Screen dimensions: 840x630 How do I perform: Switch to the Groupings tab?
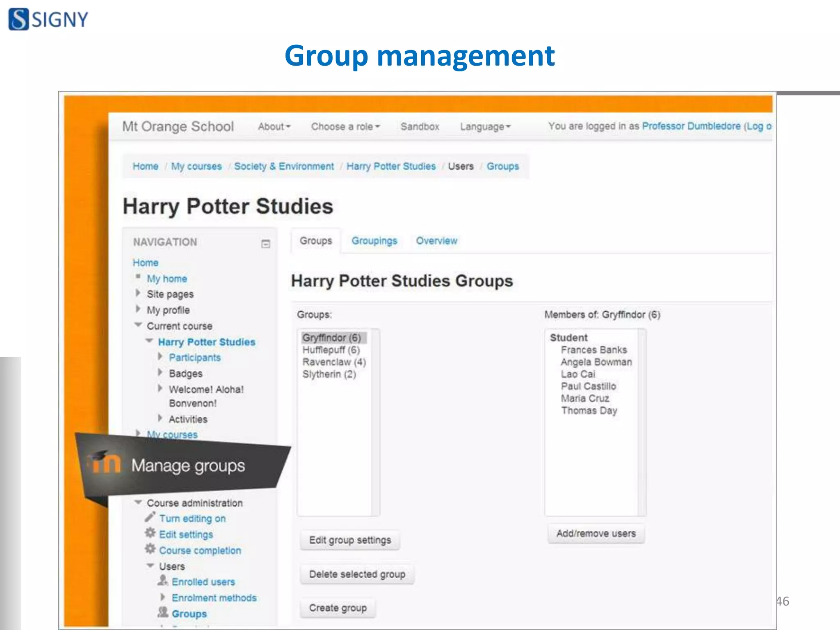tap(374, 241)
